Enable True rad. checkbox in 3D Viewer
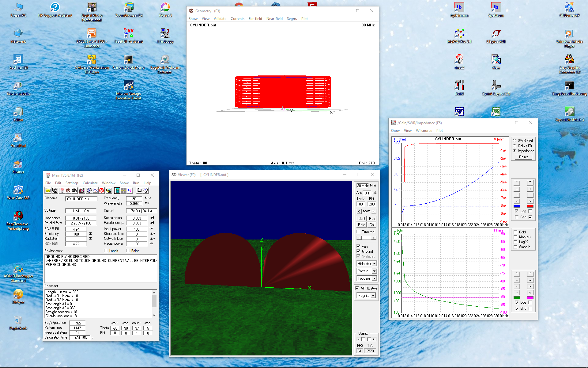Image resolution: width=588 pixels, height=368 pixels. [x=358, y=232]
